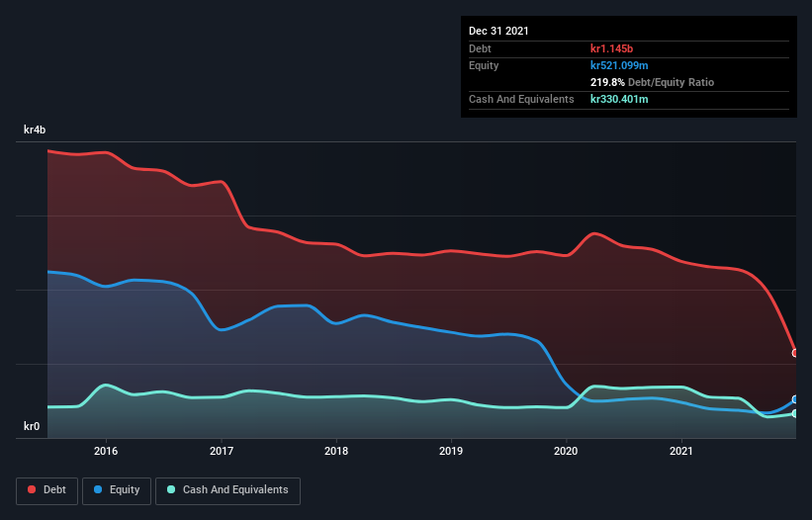Viewport: 812px width, 520px height.
Task: Click the kr521.099m equity value
Action: (x=619, y=65)
